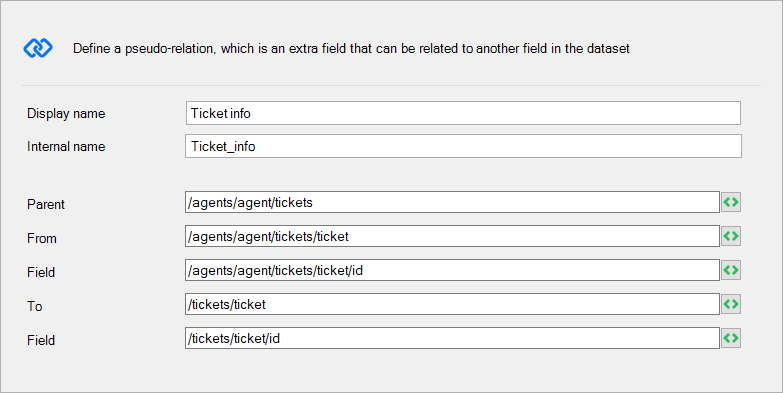This screenshot has height=393, width=783.
Task: Click the Internal name box containing Ticket_info
Action: coord(463,146)
